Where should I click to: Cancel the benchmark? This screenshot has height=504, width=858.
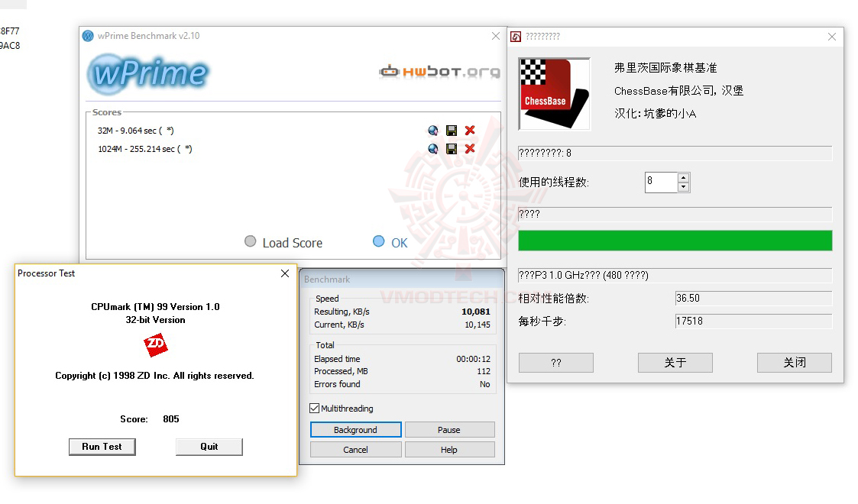click(x=356, y=449)
